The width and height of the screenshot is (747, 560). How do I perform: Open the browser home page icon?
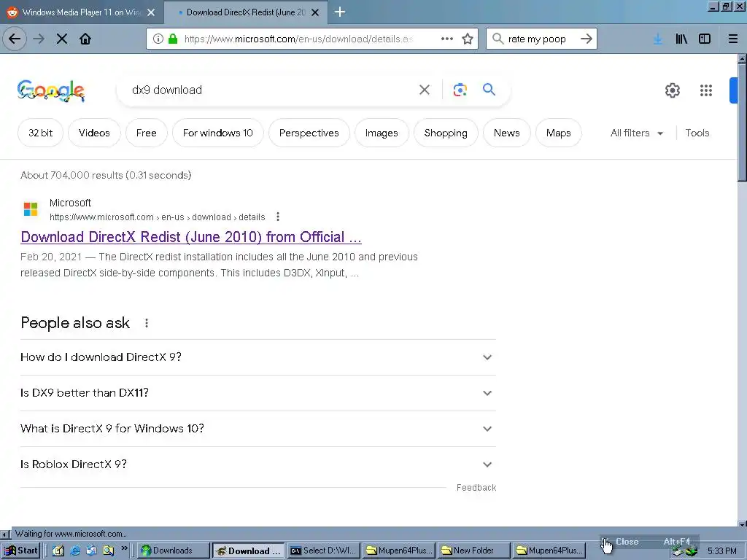85,39
